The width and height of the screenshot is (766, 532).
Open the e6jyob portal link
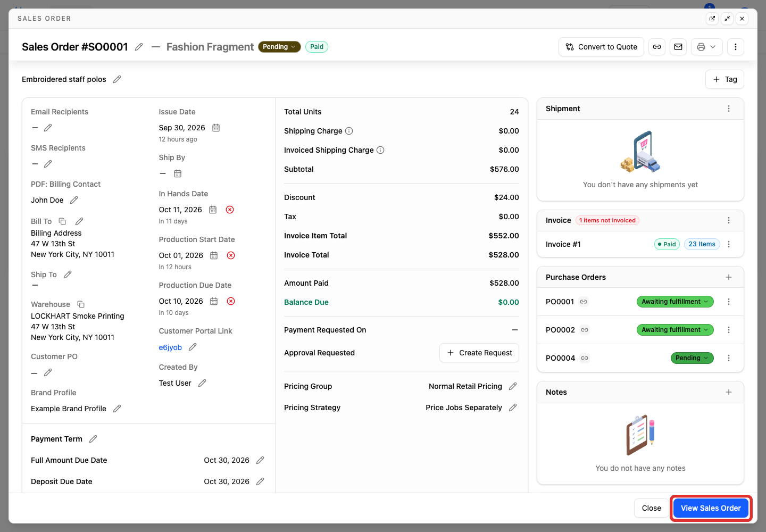(170, 347)
